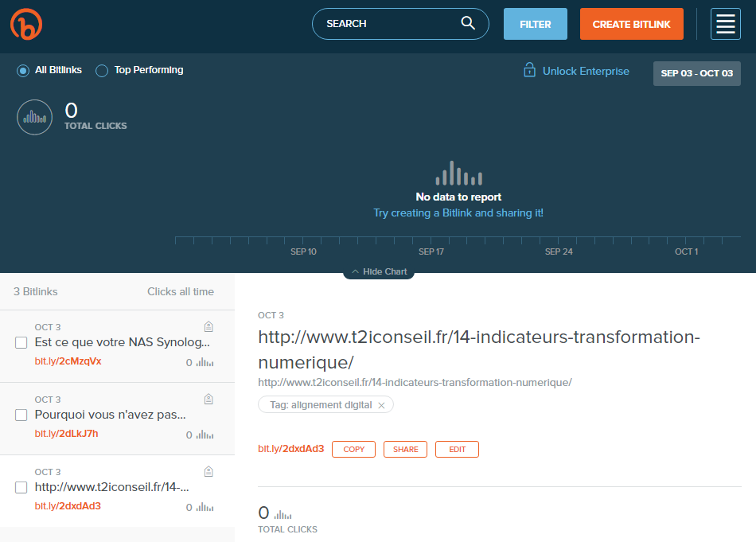Click the SHARE button

[x=406, y=449]
